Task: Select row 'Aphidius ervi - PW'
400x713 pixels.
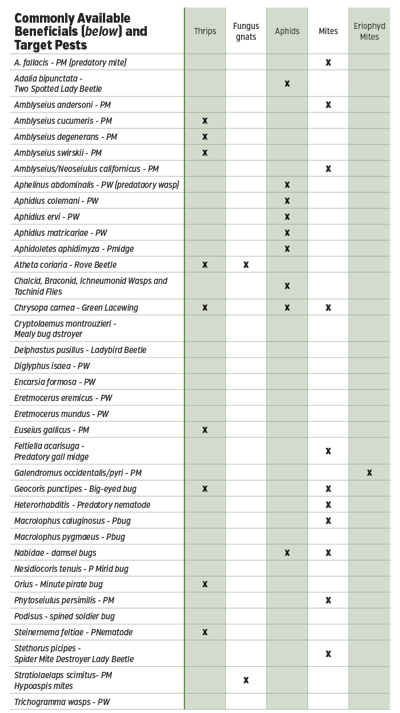Action: click(200, 217)
